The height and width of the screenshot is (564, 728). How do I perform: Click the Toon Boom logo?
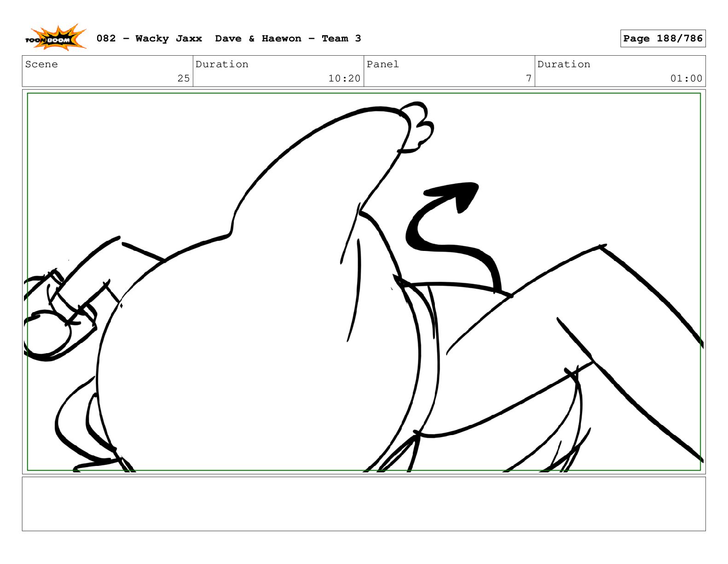pos(55,38)
